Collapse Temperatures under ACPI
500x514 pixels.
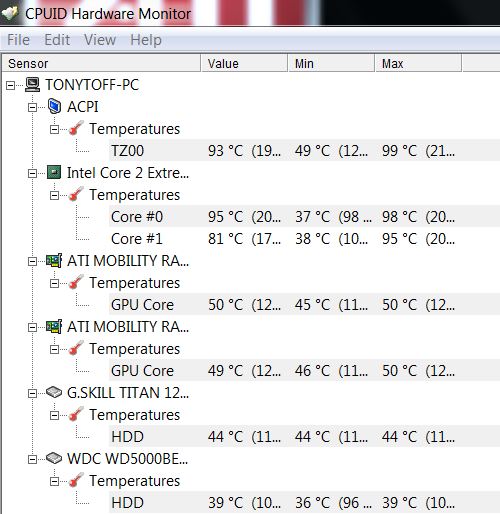(x=54, y=129)
